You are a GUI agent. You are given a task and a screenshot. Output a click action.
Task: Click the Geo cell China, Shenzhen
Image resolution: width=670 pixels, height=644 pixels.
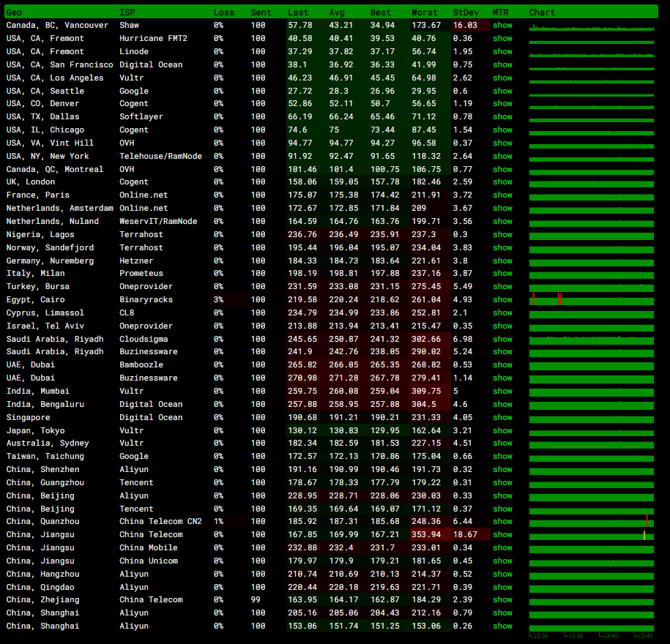pyautogui.click(x=42, y=470)
